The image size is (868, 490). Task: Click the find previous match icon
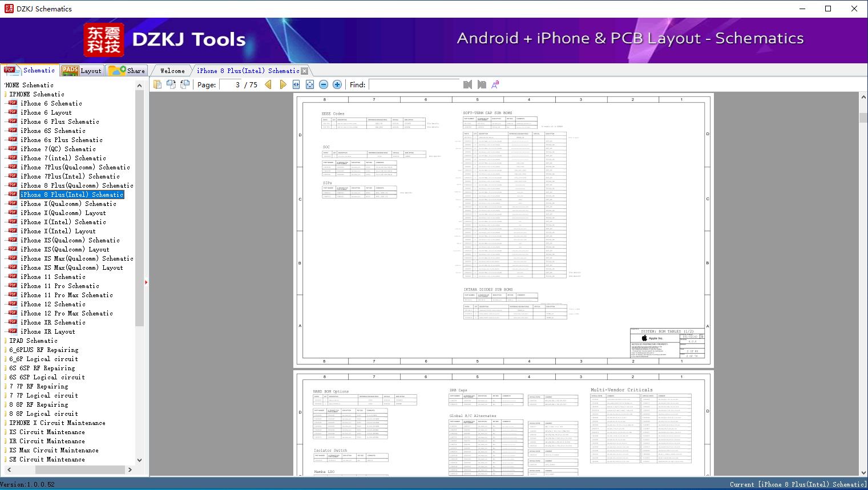pyautogui.click(x=468, y=84)
